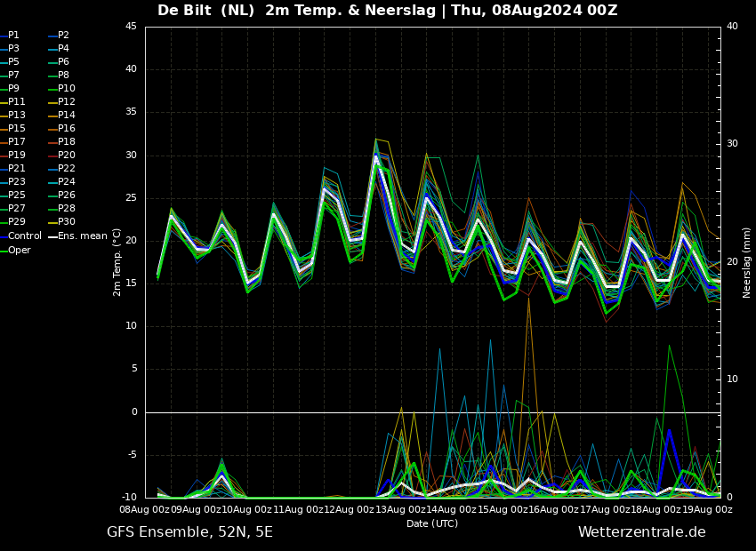Screen dimensions: 756x551
Task: Click the 35 temperature axis value
Action: 131,112
